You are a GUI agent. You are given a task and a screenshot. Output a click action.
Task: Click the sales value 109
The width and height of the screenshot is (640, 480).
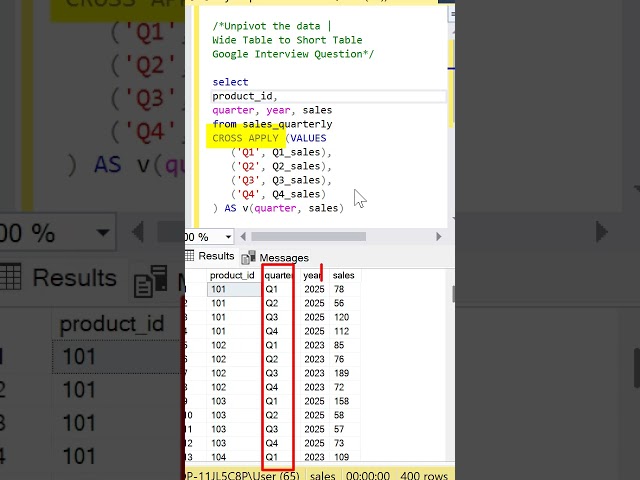[x=341, y=457]
